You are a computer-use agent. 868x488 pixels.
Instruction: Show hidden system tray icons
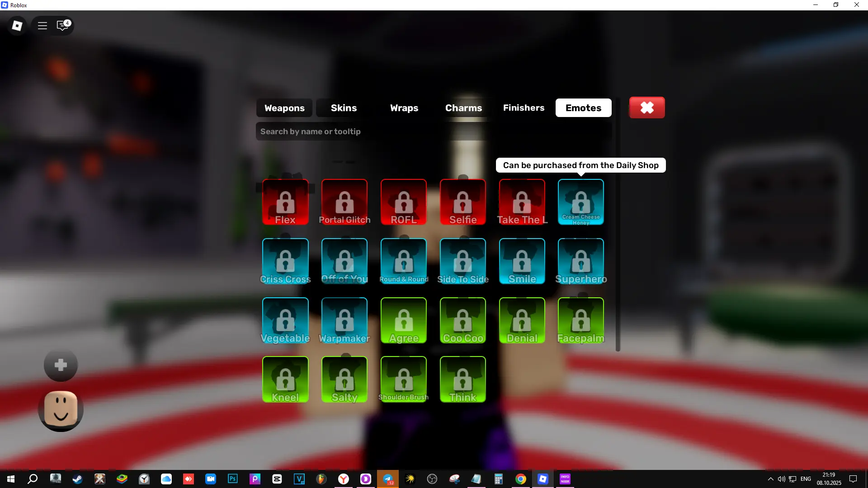pyautogui.click(x=770, y=479)
